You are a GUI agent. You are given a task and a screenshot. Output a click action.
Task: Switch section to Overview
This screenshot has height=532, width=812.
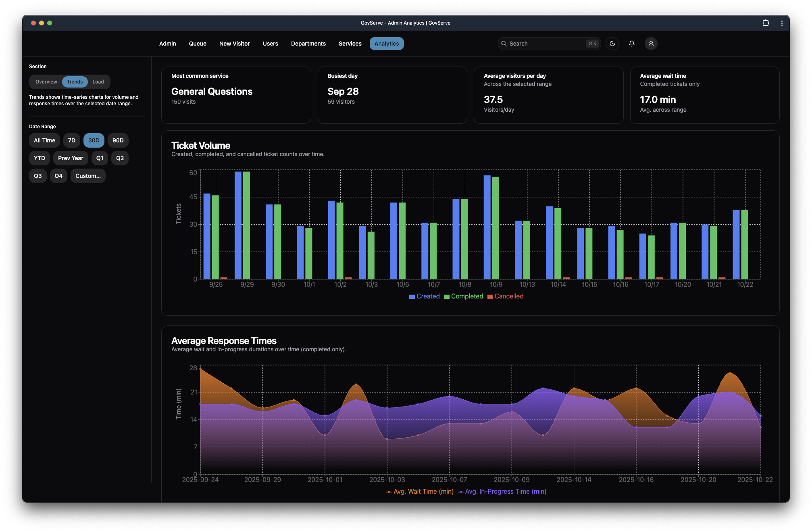pyautogui.click(x=46, y=82)
